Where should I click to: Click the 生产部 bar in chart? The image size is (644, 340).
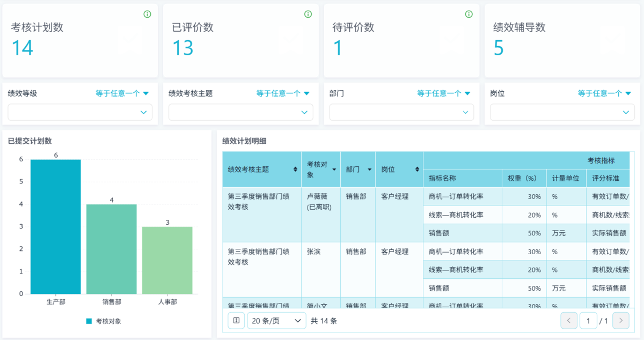tap(56, 226)
